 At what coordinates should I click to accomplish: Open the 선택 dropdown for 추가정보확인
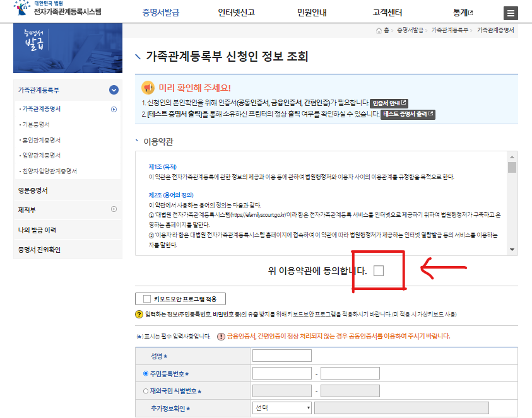coord(281,407)
